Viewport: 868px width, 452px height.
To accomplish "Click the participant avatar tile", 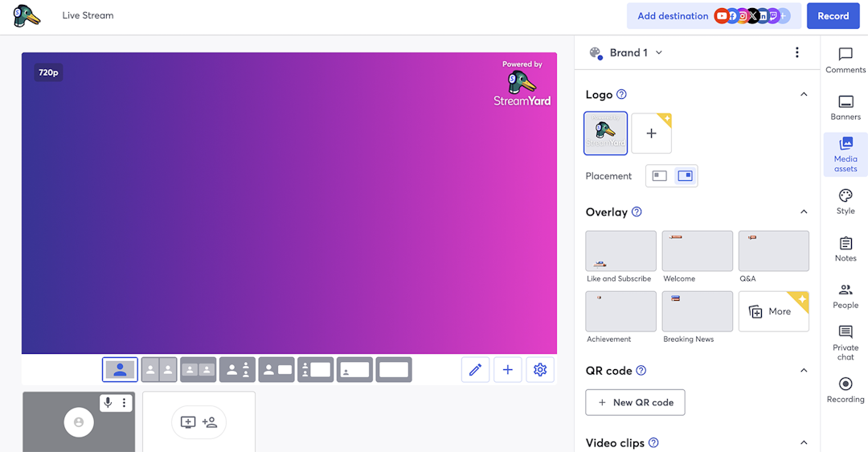I will tap(79, 422).
